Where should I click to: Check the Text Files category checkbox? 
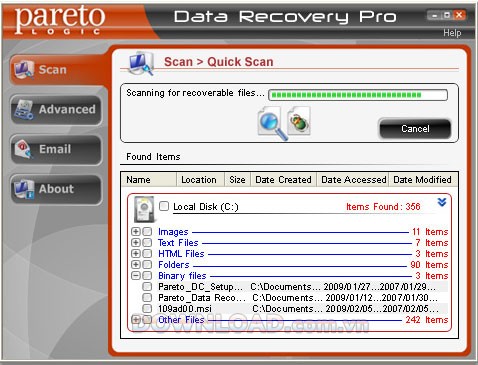coord(147,242)
